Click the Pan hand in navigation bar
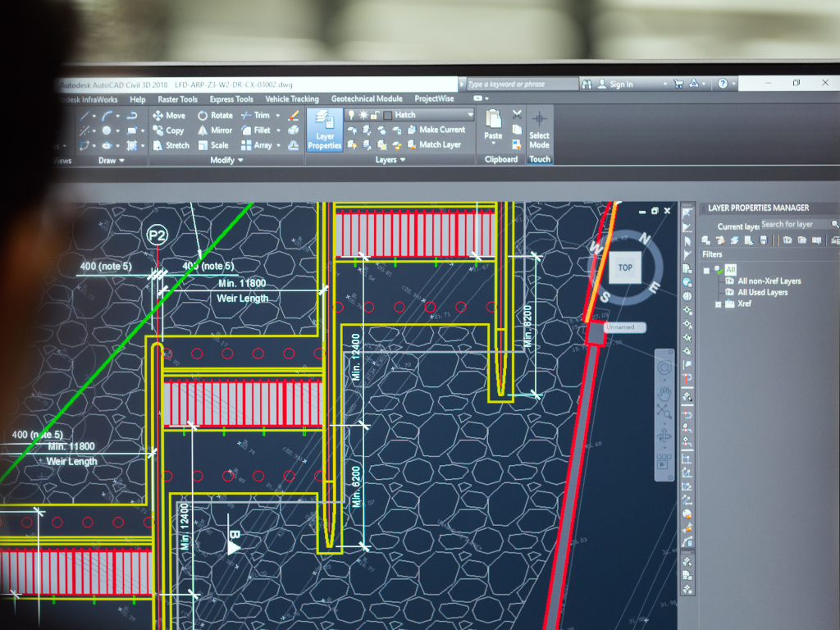840x630 pixels. [664, 393]
